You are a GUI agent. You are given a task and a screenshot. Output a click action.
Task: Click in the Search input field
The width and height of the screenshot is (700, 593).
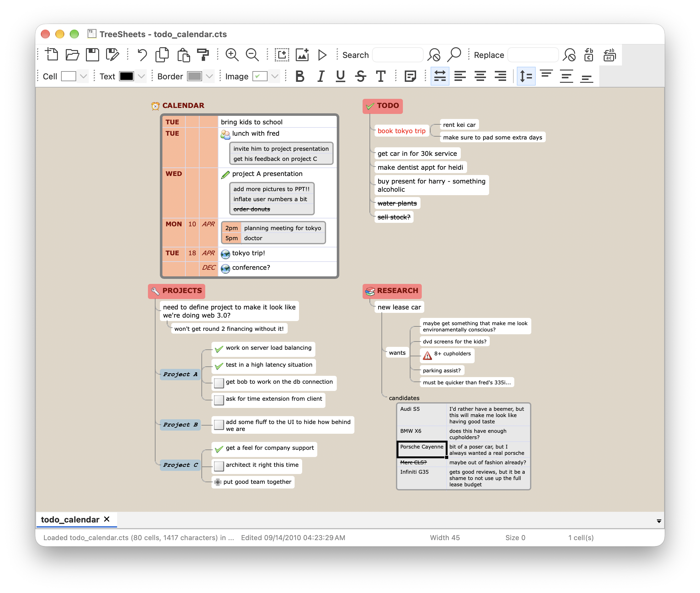[x=398, y=55]
